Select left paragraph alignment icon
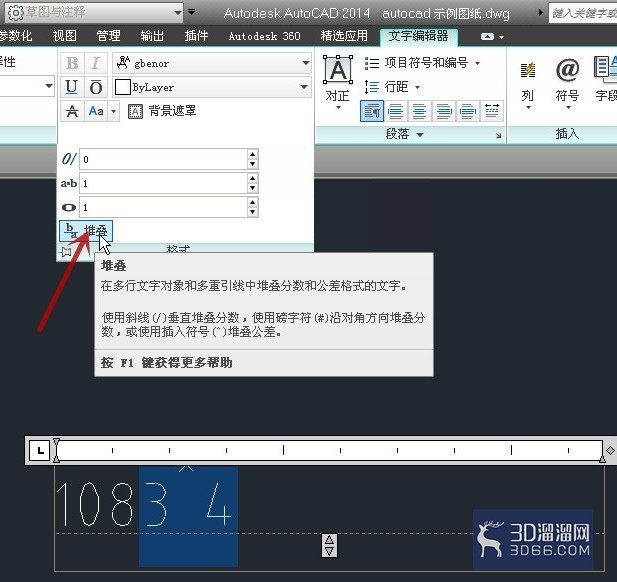This screenshot has height=582, width=617. click(x=395, y=111)
